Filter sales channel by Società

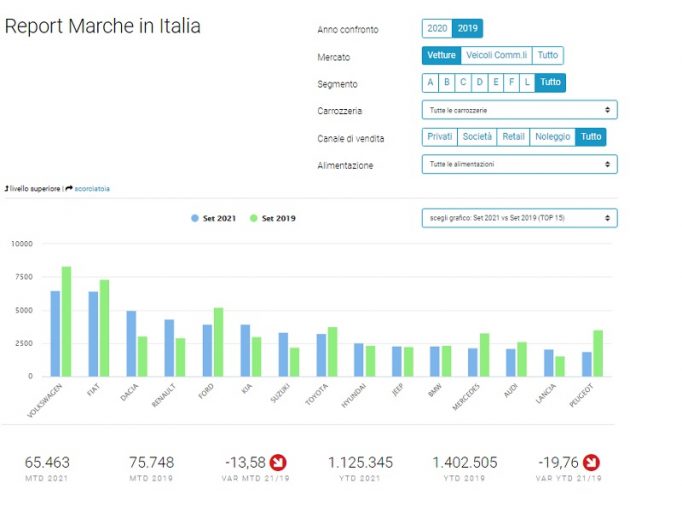tap(477, 137)
